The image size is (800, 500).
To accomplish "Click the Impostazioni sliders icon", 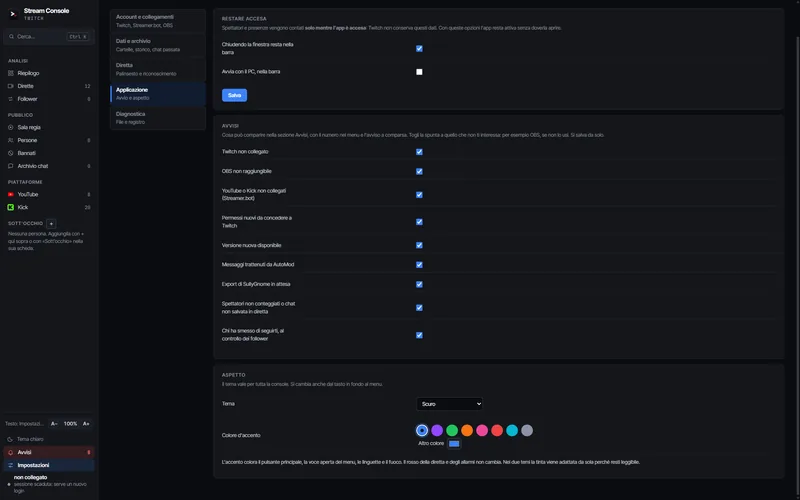I will [10, 465].
